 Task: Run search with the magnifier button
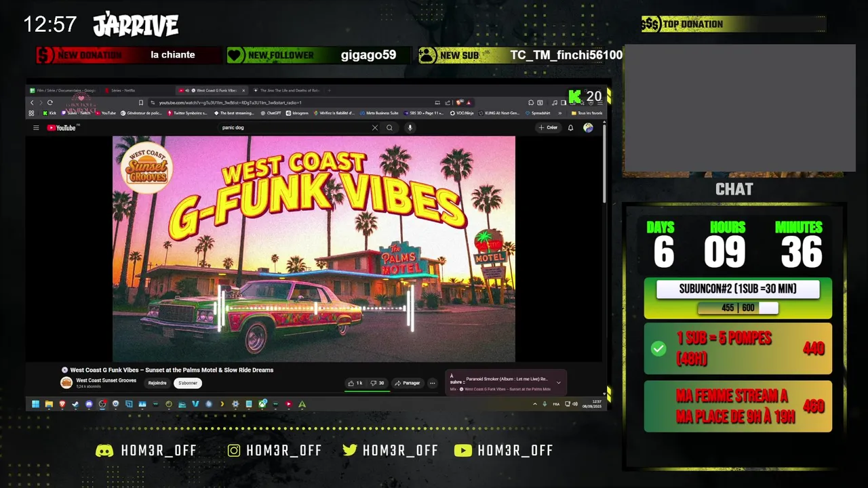(x=389, y=127)
